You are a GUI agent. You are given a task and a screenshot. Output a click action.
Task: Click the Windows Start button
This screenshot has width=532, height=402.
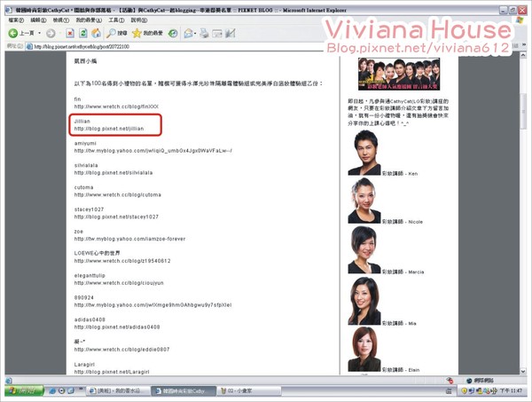click(25, 390)
